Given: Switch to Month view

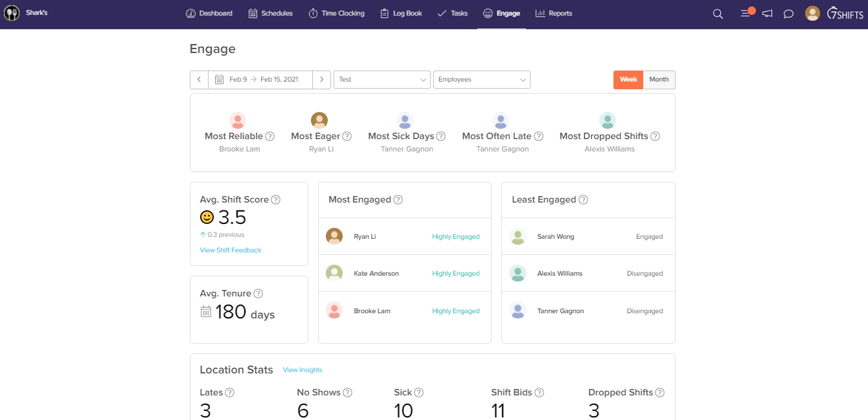Looking at the screenshot, I should coord(659,80).
